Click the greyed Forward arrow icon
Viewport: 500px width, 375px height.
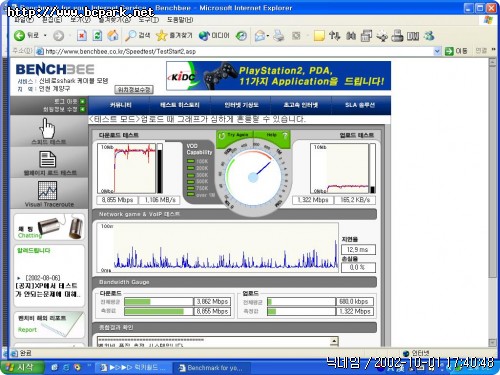click(x=59, y=35)
